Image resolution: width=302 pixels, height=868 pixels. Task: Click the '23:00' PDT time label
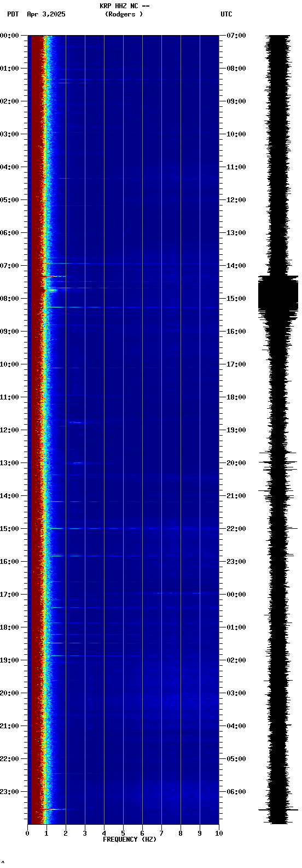click(9, 792)
